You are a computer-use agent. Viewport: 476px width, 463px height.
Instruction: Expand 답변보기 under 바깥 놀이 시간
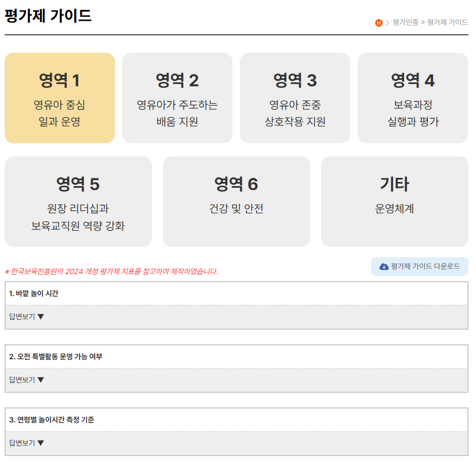pyautogui.click(x=27, y=317)
